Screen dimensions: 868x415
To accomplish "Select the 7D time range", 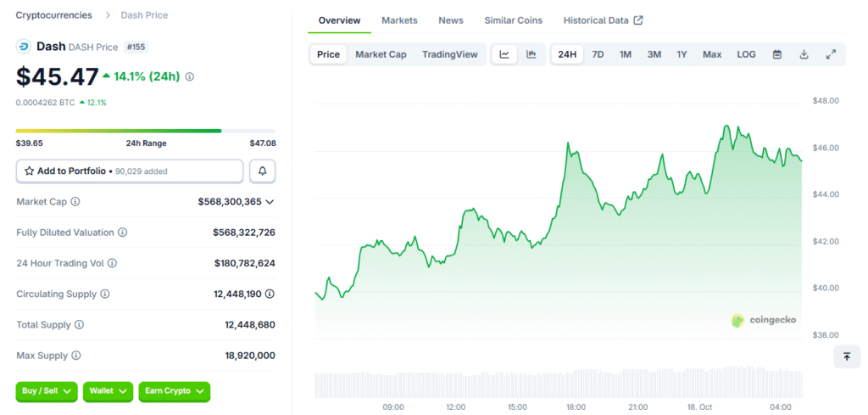I will point(598,54).
